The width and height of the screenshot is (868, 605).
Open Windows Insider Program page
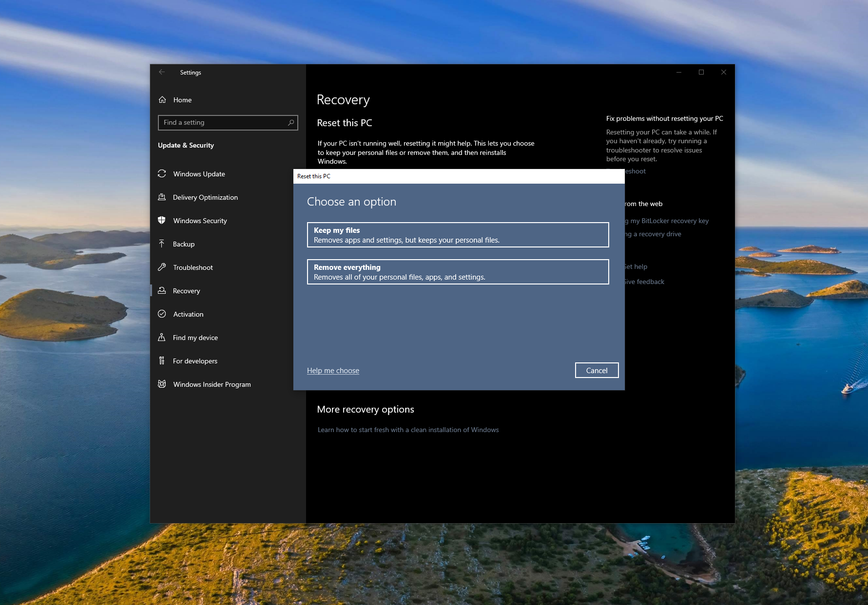coord(228,384)
